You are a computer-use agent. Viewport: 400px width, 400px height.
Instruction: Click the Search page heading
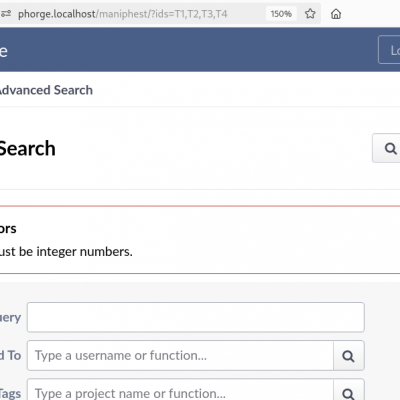27,148
